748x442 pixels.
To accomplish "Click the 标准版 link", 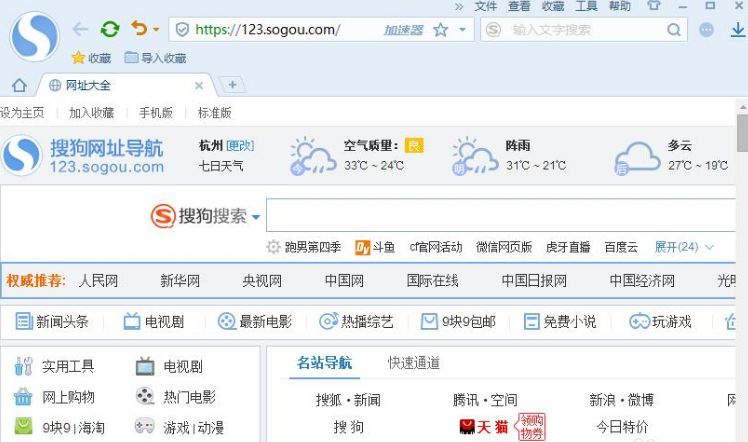I will pyautogui.click(x=215, y=113).
